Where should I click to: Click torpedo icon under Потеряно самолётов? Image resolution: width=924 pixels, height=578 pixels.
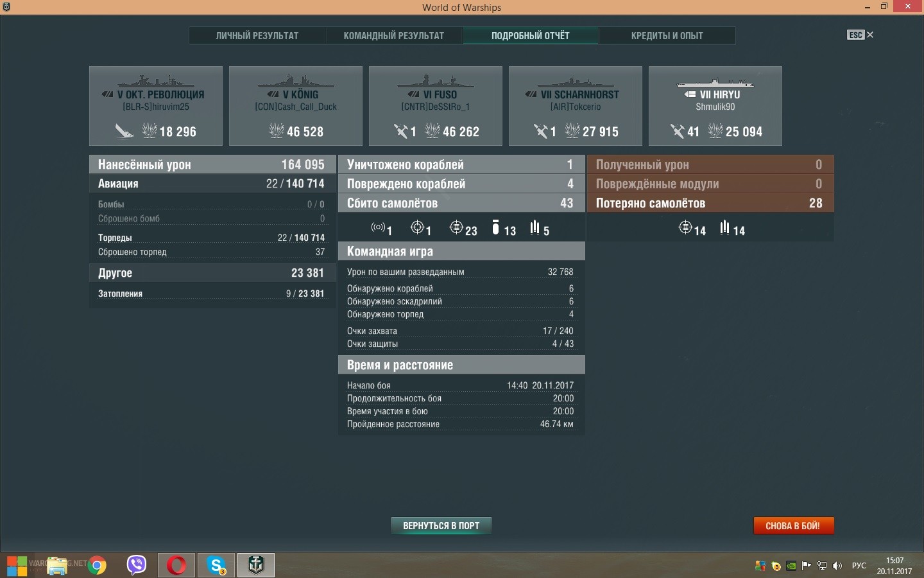tap(724, 227)
